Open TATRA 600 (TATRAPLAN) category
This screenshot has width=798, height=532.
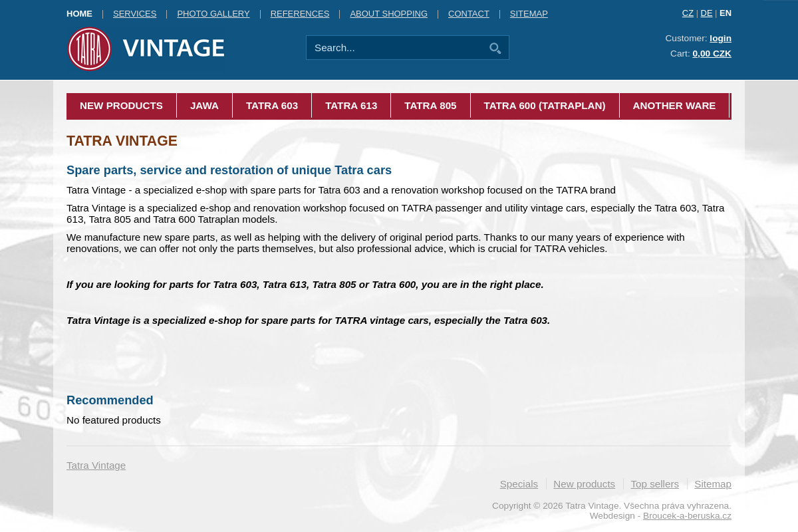545,106
